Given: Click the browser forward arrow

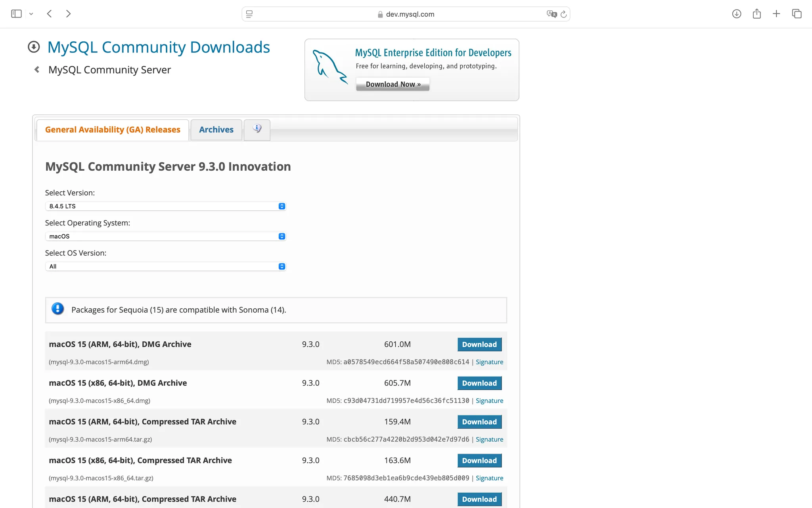Looking at the screenshot, I should click(68, 14).
